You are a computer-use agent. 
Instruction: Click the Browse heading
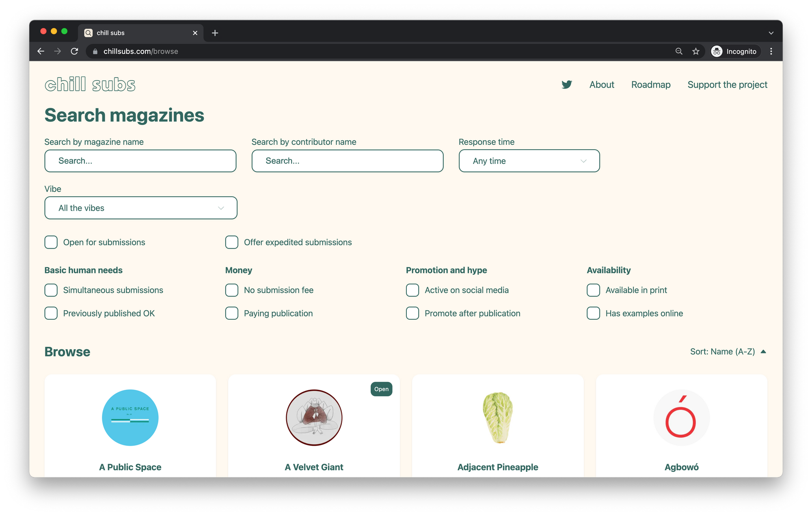pos(67,352)
